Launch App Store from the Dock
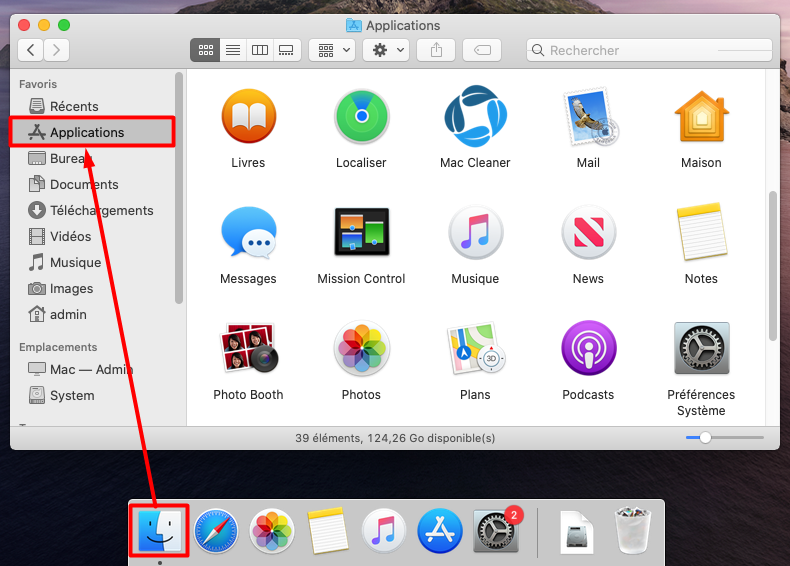Screen dimensions: 790x566 click(440, 531)
